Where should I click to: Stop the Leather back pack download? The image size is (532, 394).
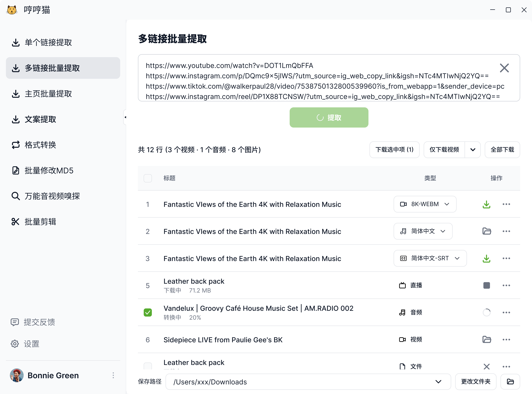click(x=486, y=285)
